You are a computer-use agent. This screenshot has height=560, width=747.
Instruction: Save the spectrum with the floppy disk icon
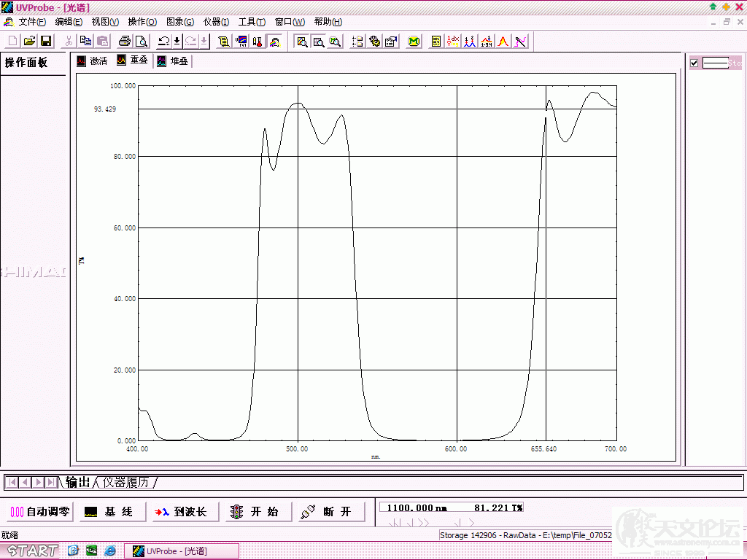pos(46,41)
